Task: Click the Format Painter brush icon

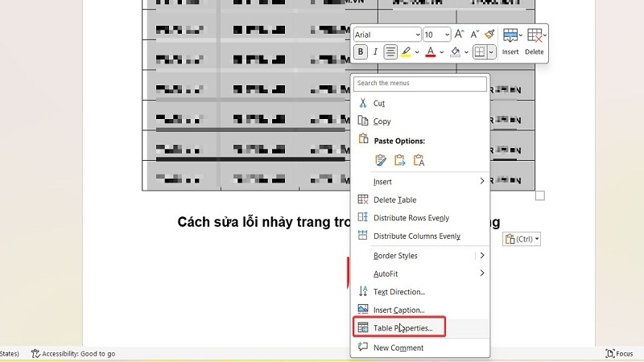Action: pyautogui.click(x=489, y=35)
